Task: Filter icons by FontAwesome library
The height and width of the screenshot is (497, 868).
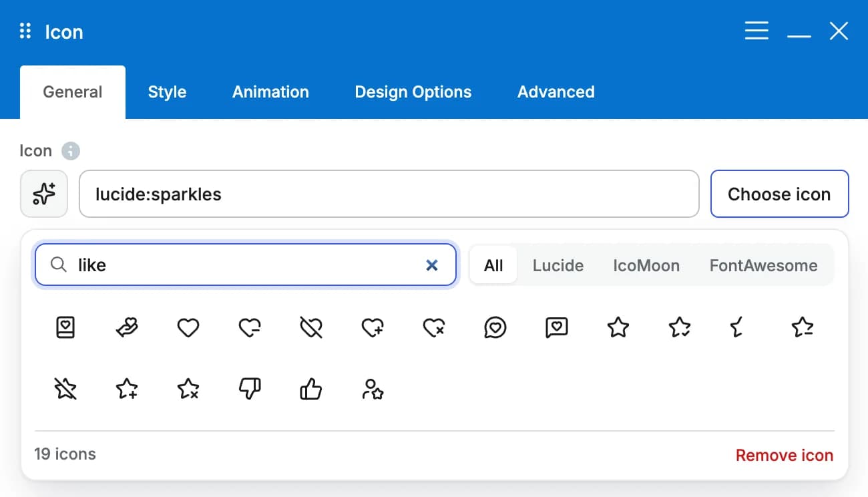Action: tap(763, 265)
